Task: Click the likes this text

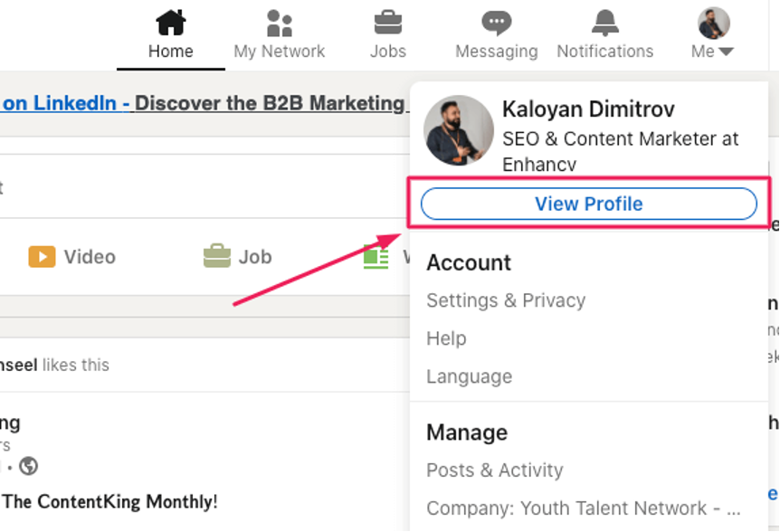Action: click(76, 365)
